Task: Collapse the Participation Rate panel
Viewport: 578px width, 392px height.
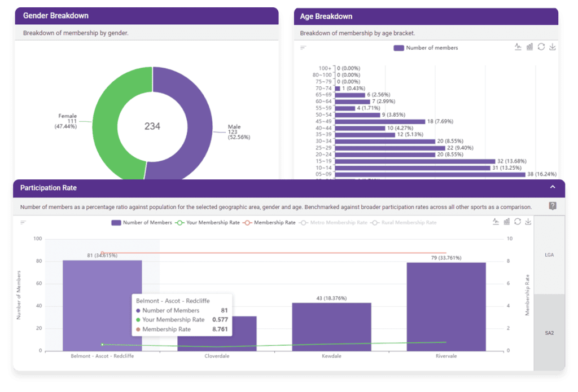Action: (x=553, y=187)
